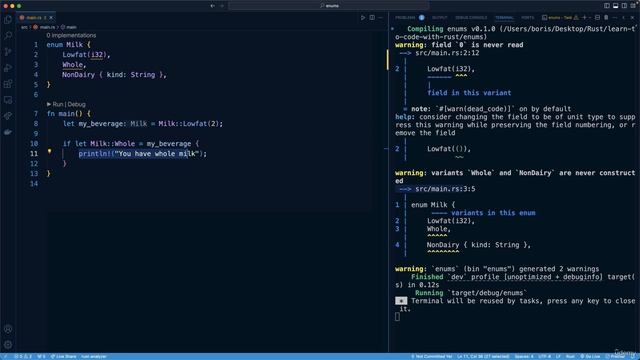
Task: Click the terminal cursor prompt box
Action: (x=397, y=317)
